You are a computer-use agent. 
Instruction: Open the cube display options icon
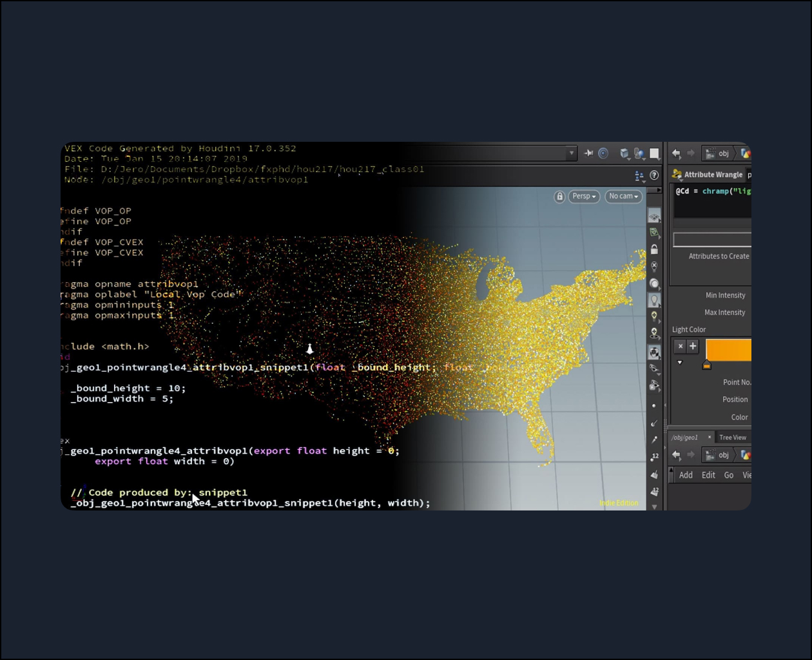pos(624,153)
